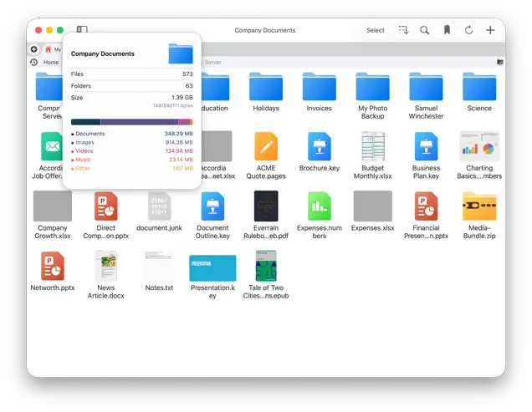Viewport: 532px width, 412px height.
Task: Click the Videos size entry in popup
Action: (131, 151)
